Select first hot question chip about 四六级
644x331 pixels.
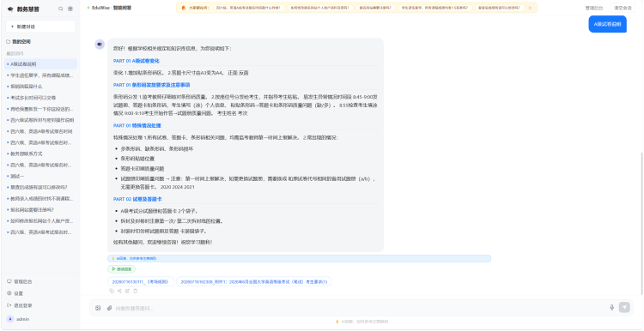click(249, 8)
